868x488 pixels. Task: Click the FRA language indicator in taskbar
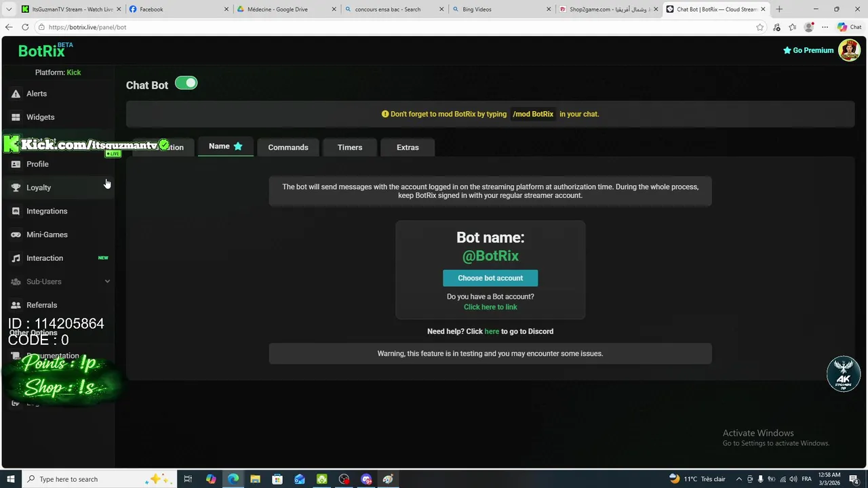[806, 479]
